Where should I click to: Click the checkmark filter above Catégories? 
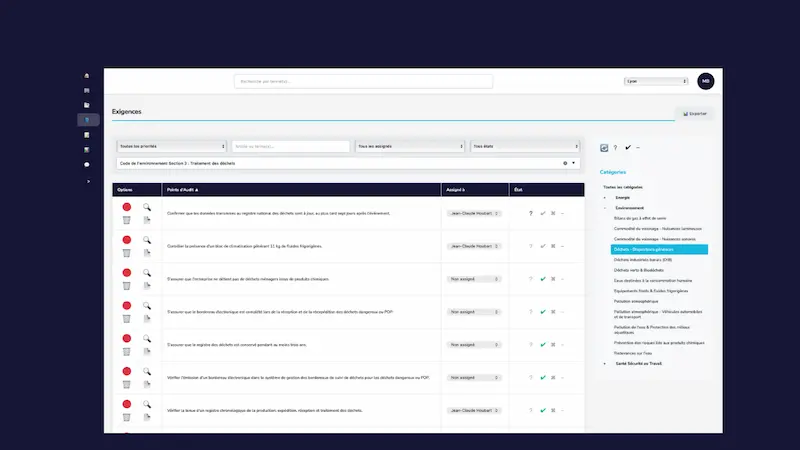628,147
